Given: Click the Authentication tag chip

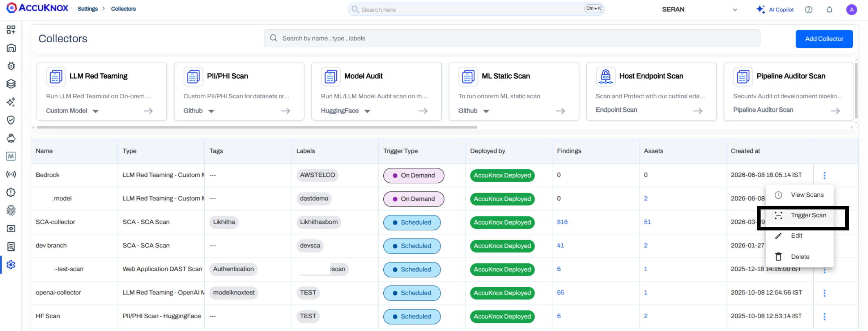Looking at the screenshot, I should 233,269.
